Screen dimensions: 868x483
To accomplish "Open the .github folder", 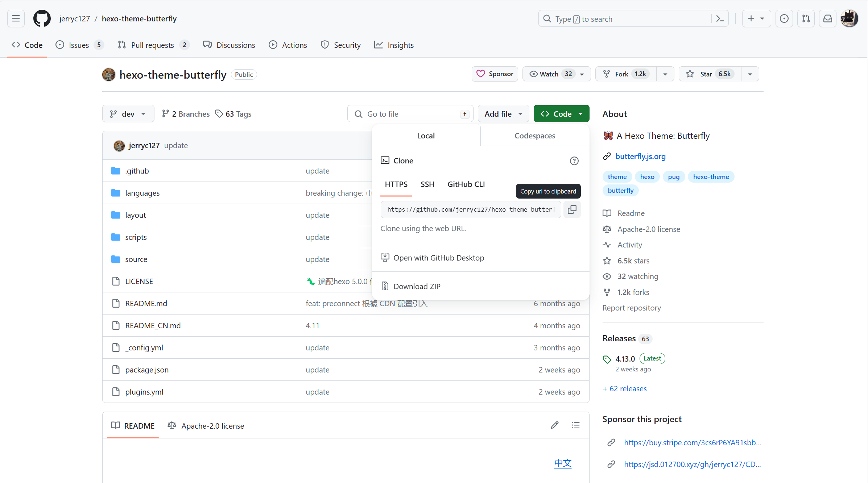I will point(137,171).
